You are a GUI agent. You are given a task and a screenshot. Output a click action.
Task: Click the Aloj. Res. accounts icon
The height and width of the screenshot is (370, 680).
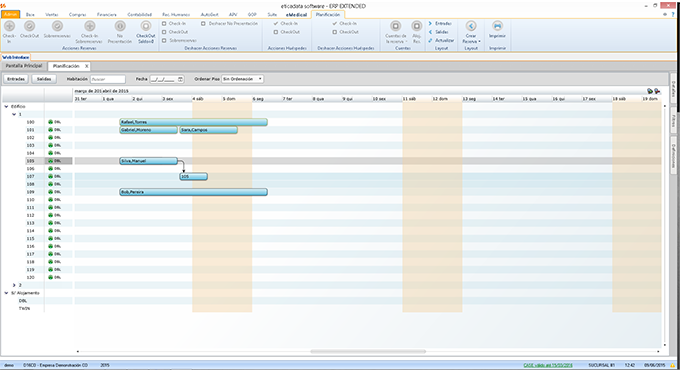(x=416, y=26)
